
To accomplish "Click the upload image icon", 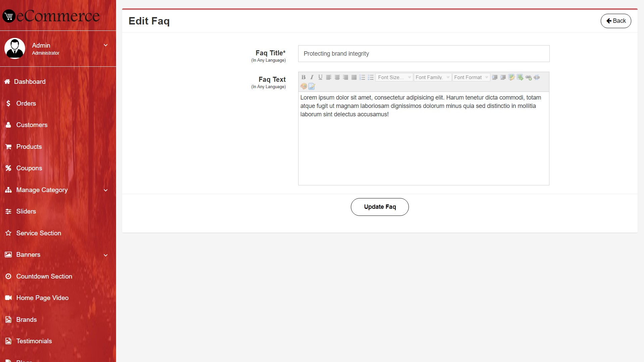I will pyautogui.click(x=520, y=77).
